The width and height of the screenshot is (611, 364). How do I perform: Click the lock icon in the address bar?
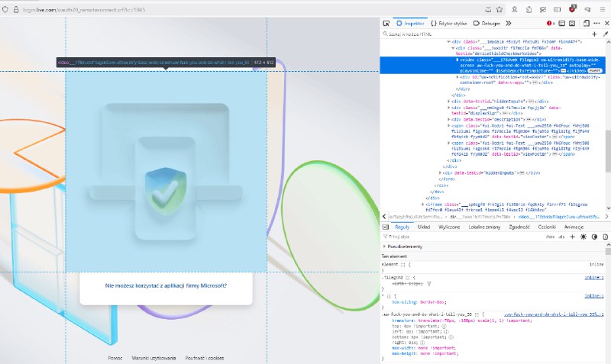point(16,9)
